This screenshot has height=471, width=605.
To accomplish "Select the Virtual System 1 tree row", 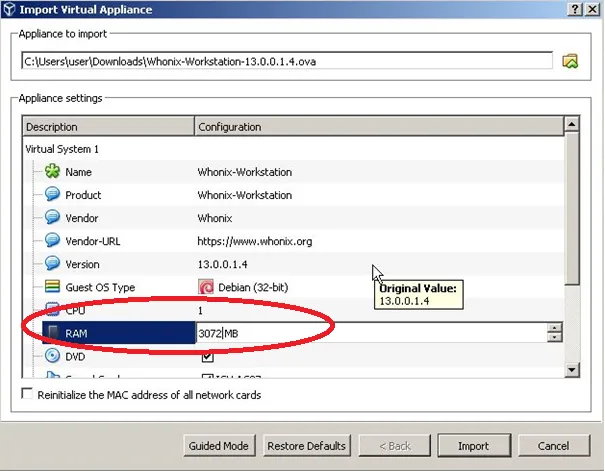I will click(62, 149).
